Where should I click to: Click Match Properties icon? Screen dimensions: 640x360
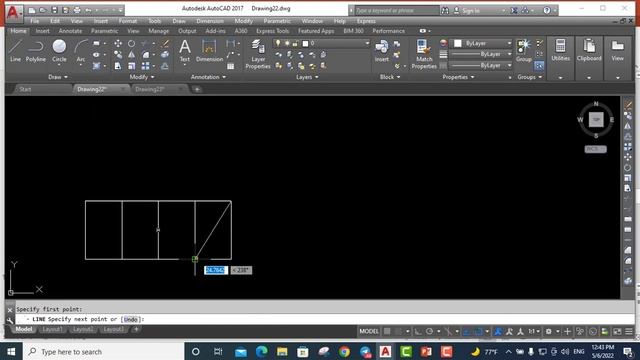424,54
